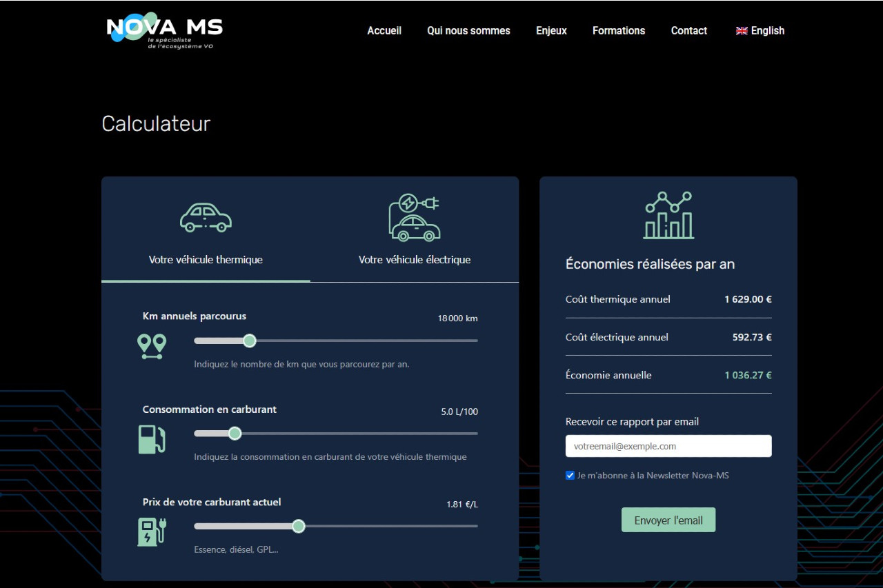883x588 pixels.
Task: Click the fuel price slider handle
Action: coord(299,527)
